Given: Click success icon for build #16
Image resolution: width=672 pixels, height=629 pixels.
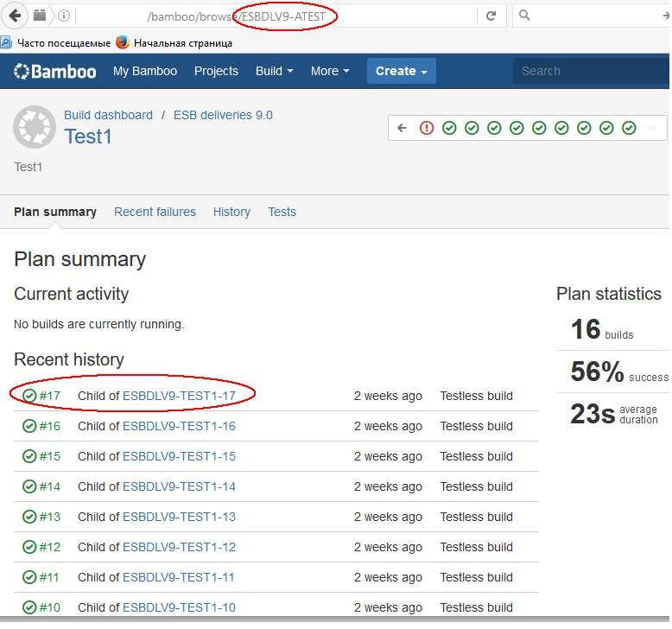Looking at the screenshot, I should pyautogui.click(x=29, y=426).
